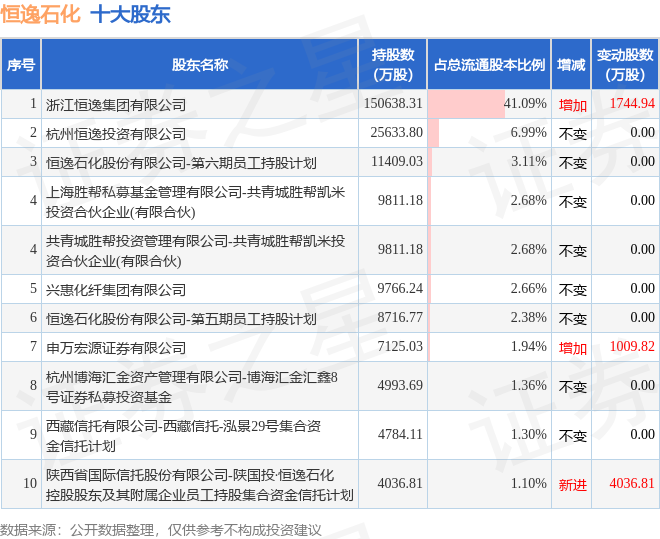Viewport: 660px width, 539px height.
Task: Click the holding value 150638.31
Action: point(393,104)
